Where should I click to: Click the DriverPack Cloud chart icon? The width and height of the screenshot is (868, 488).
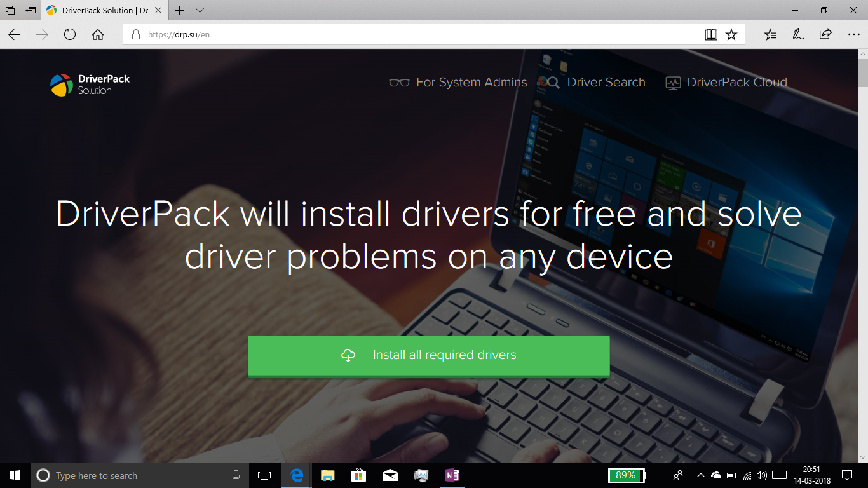click(673, 82)
